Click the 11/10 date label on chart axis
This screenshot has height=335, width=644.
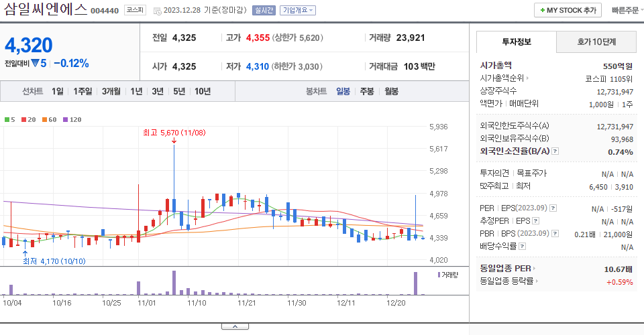[x=197, y=303]
